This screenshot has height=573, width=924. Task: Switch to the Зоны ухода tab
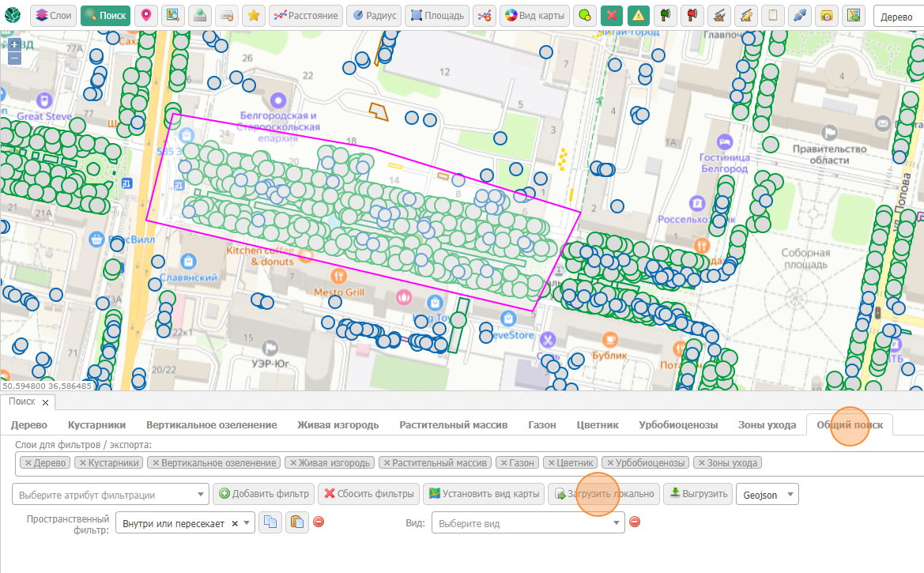point(767,425)
